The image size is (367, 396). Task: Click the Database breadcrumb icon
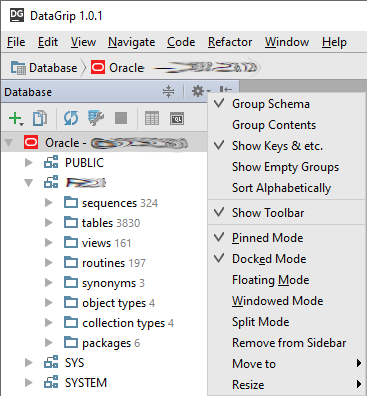tap(18, 68)
